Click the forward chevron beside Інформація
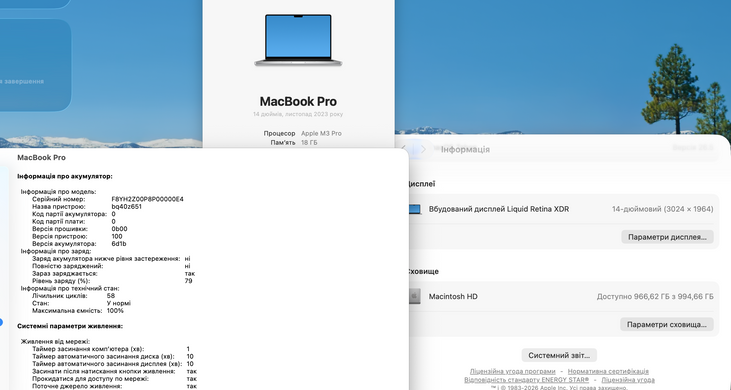This screenshot has height=390, width=731. coord(423,149)
